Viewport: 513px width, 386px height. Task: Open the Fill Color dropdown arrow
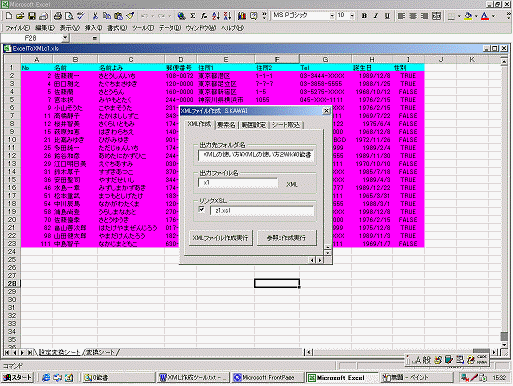(x=476, y=16)
